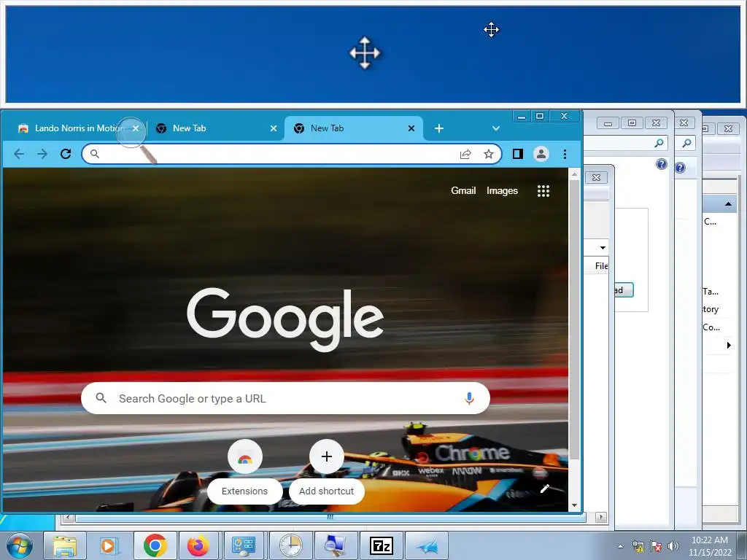Open the Google apps grid
Viewport: 747px width, 560px height.
543,191
